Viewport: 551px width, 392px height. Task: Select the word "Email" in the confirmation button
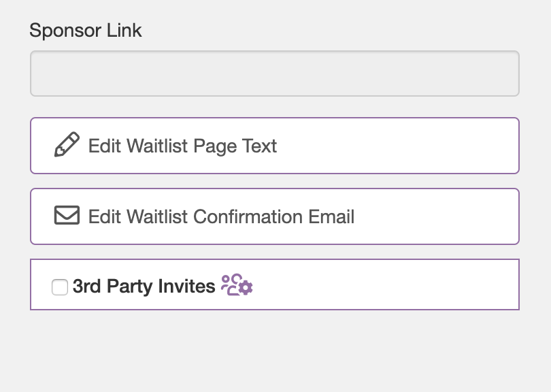point(331,216)
